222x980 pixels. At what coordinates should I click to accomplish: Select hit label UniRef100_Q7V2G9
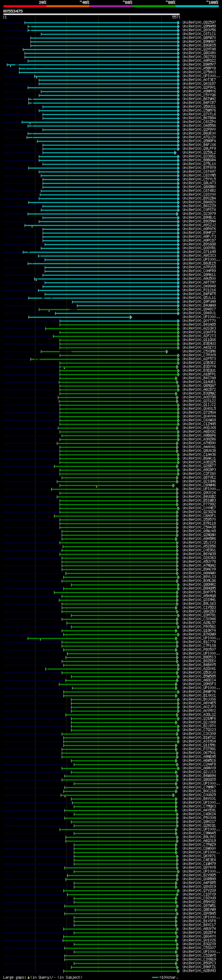tap(199, 891)
